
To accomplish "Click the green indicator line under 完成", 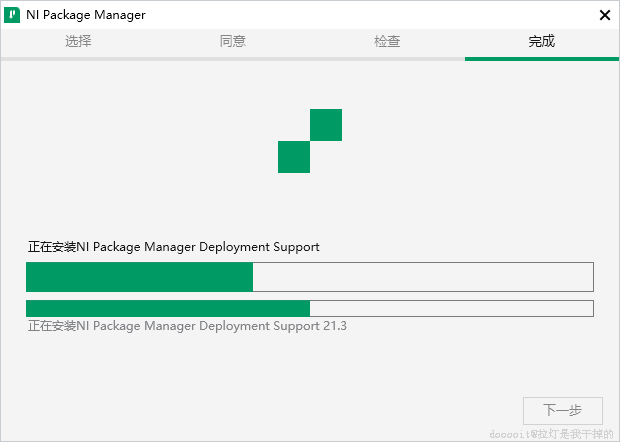I will click(x=542, y=59).
